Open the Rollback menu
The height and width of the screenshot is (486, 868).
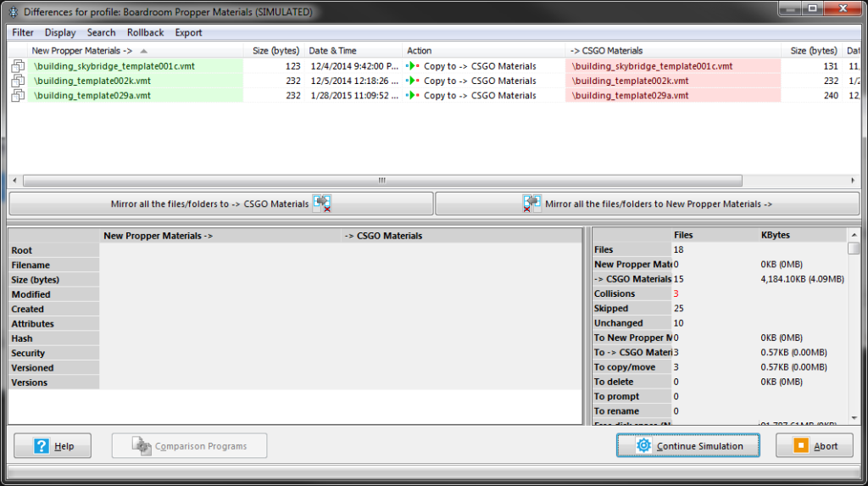pyautogui.click(x=145, y=33)
